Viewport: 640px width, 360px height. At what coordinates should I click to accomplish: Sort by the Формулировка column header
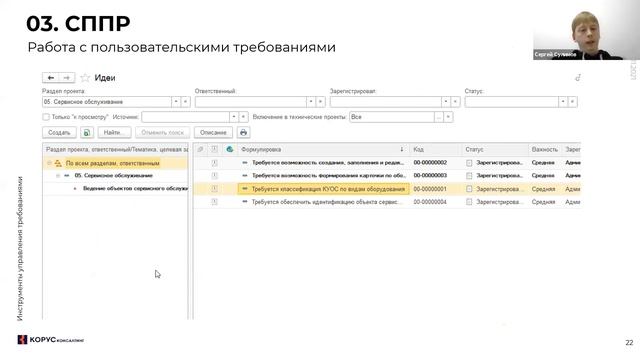tap(322, 149)
